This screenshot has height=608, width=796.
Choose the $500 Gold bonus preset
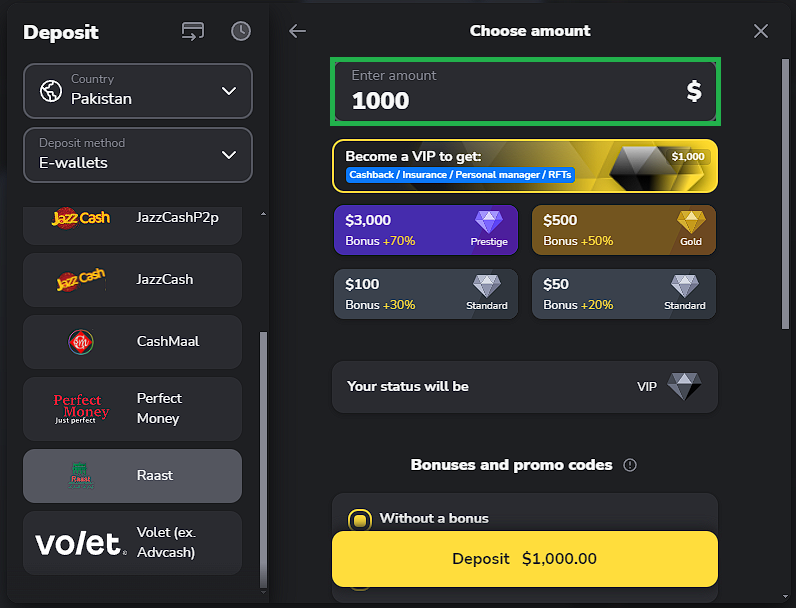(x=624, y=230)
